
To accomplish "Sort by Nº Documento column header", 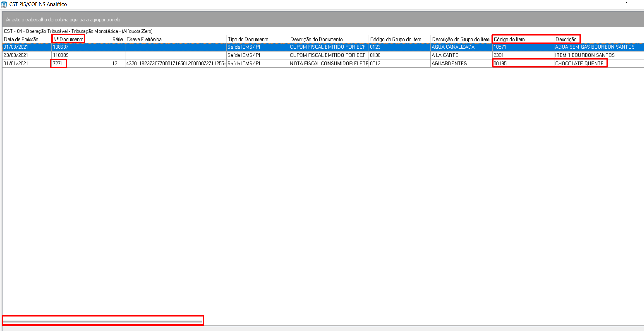I will 81,39.
